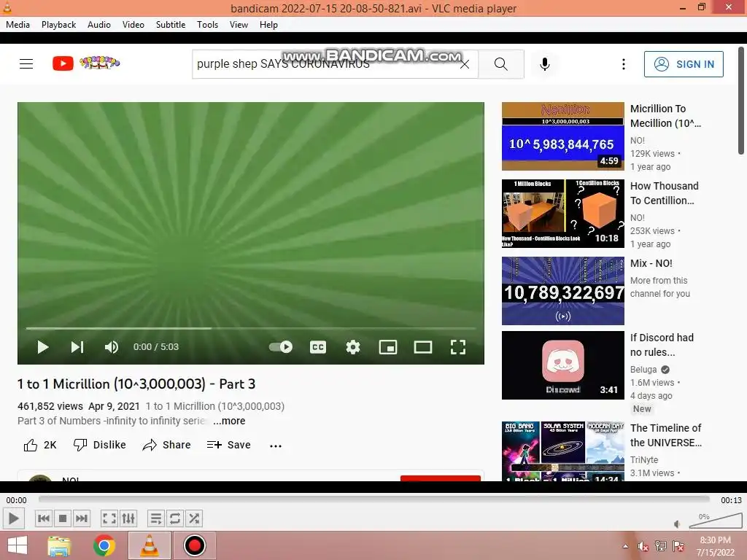
Task: Toggle VLC fullscreen button
Action: point(109,518)
